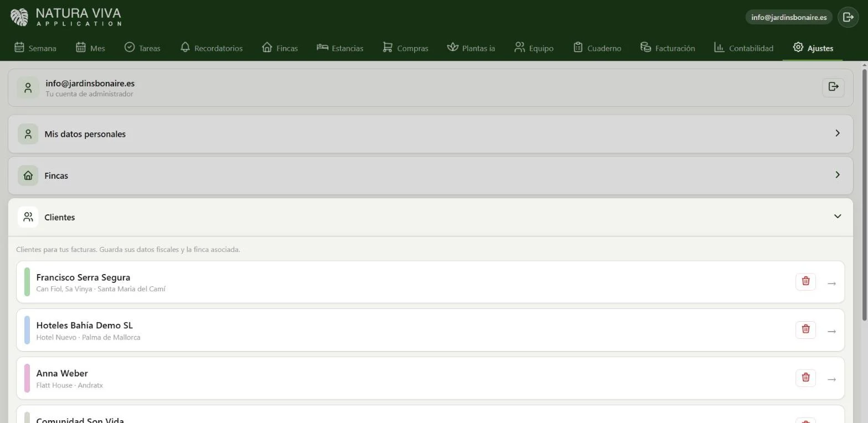Click the user avatar icon beside info@jardinsbonaire.es
The width and height of the screenshot is (868, 423).
coord(28,88)
